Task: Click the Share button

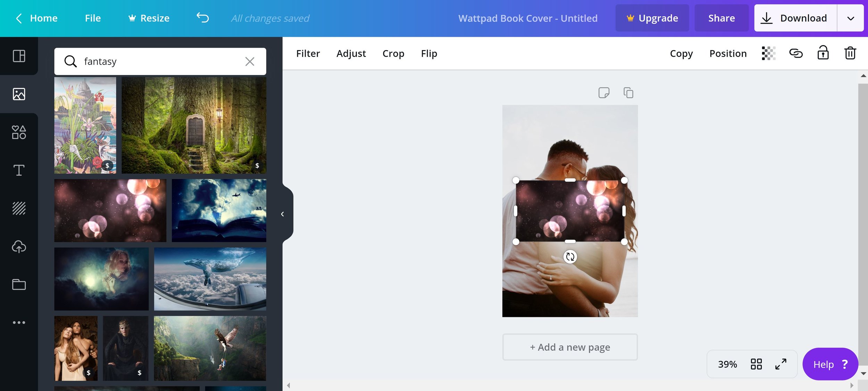Action: 721,18
